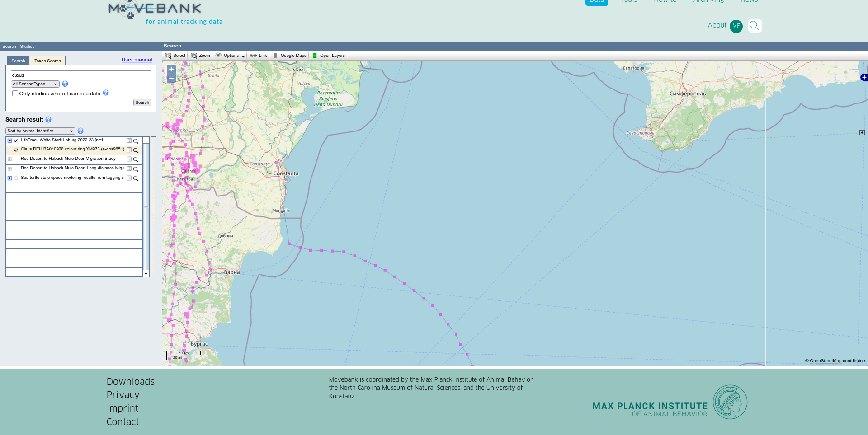Screen dimensions: 868x435
Task: Uncheck the LifeTrack White Stork Loburg study
Action: click(x=16, y=141)
